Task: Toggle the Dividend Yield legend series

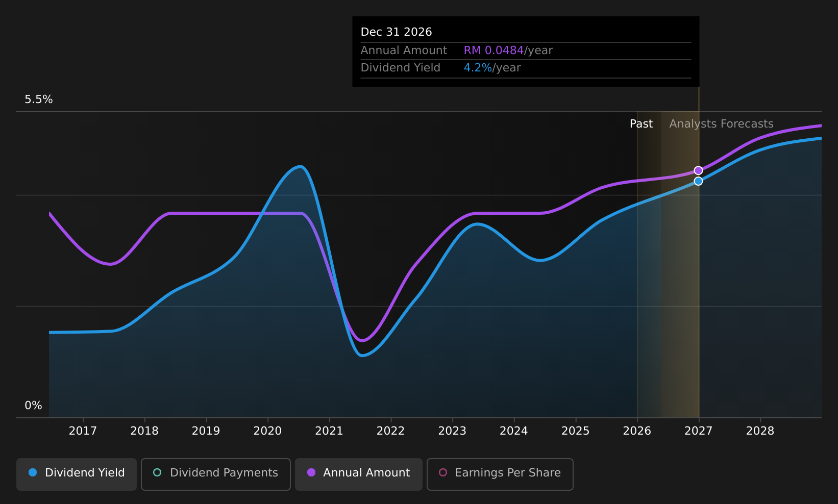Action: click(77, 474)
